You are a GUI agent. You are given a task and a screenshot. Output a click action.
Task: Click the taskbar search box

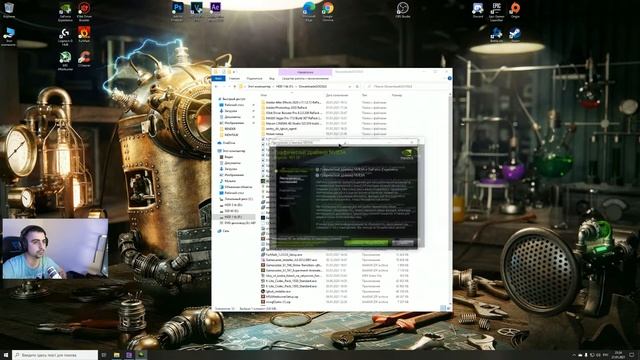(55, 355)
